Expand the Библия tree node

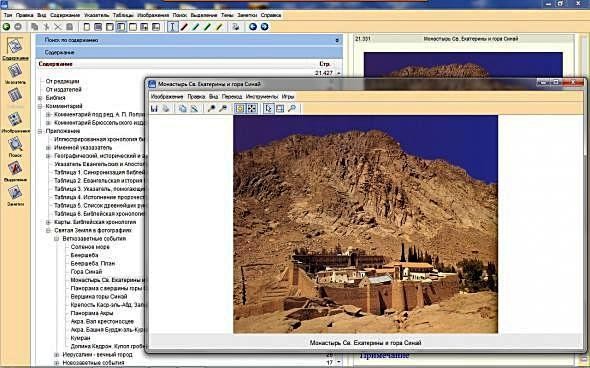tap(40, 98)
